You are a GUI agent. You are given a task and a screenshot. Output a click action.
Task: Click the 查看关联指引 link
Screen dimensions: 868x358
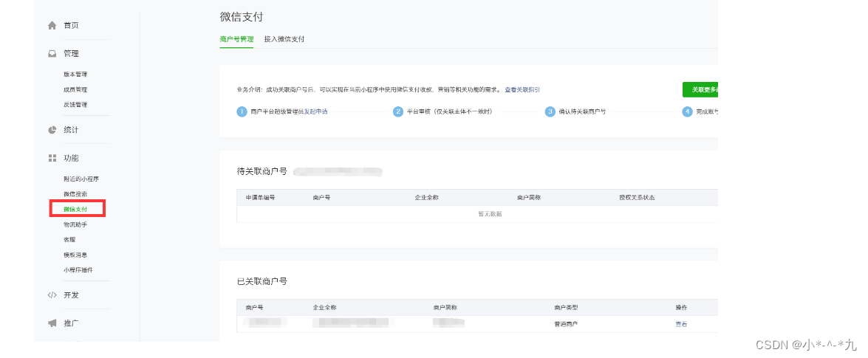[522, 89]
